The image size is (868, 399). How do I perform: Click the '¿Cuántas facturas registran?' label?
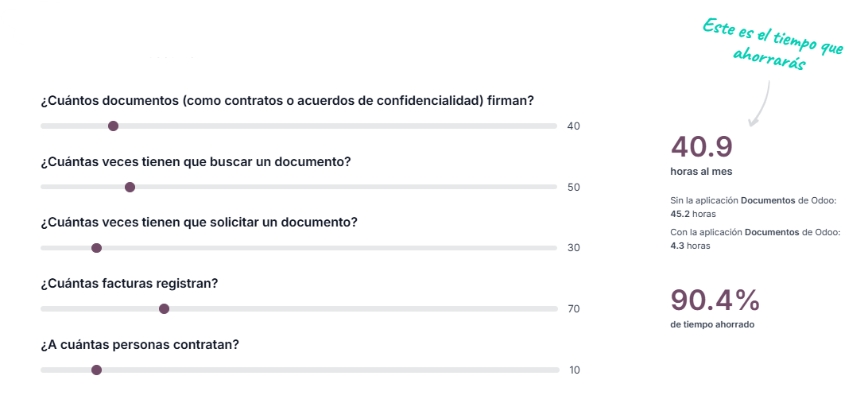click(x=130, y=283)
